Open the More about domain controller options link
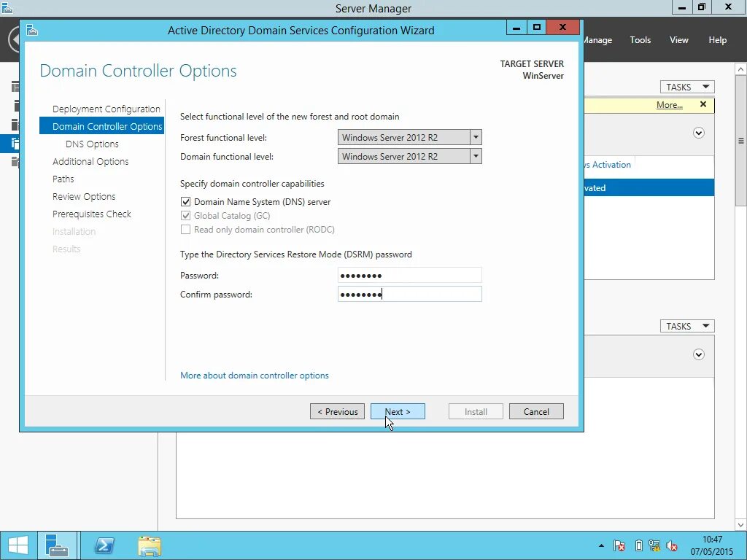This screenshot has height=560, width=747. tap(254, 376)
